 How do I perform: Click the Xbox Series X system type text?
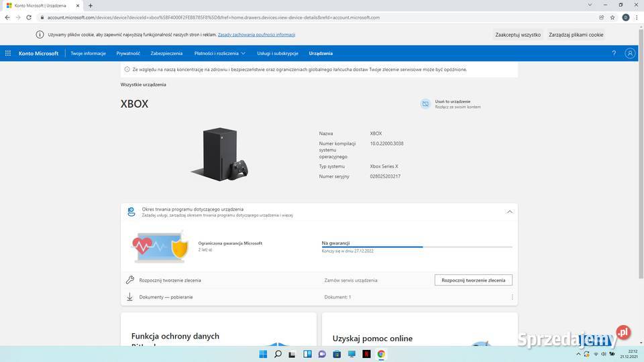coord(384,166)
